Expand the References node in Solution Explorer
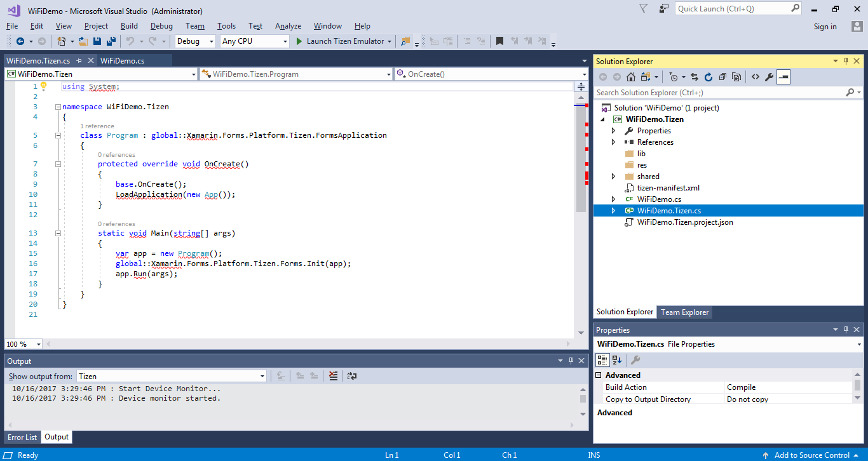 coord(613,142)
